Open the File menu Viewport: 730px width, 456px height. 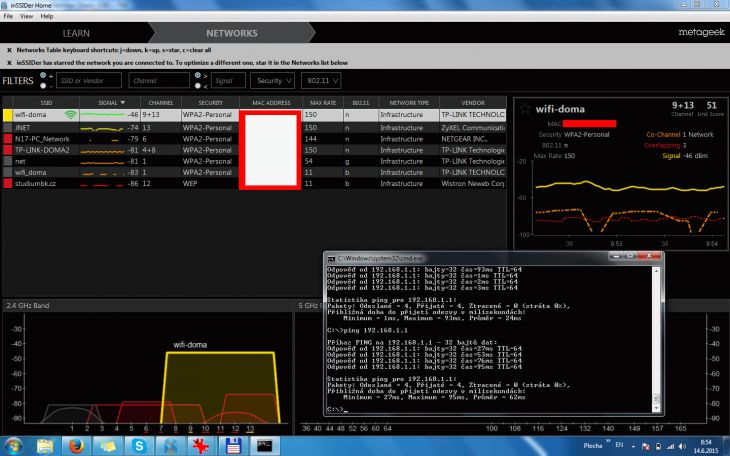pos(8,16)
